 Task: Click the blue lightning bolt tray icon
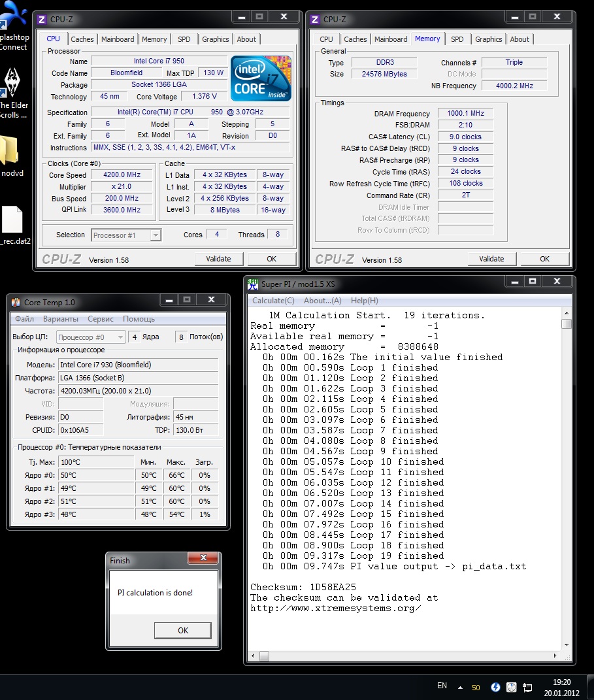[495, 687]
